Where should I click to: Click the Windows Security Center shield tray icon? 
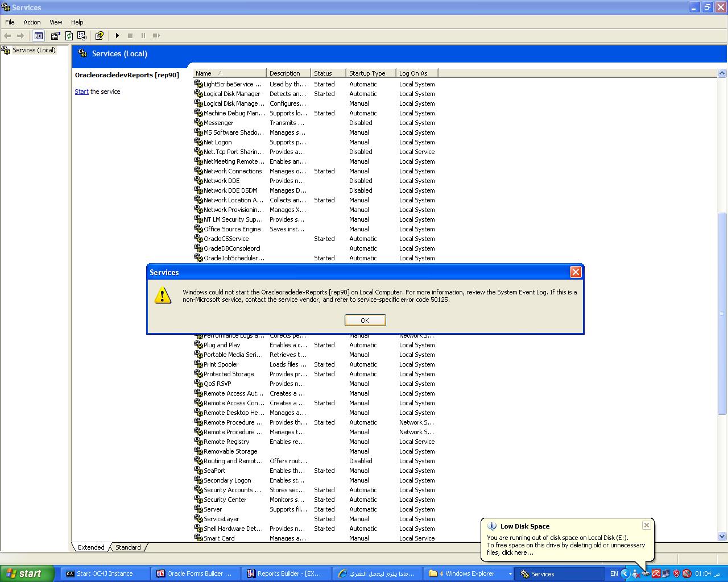(x=676, y=573)
